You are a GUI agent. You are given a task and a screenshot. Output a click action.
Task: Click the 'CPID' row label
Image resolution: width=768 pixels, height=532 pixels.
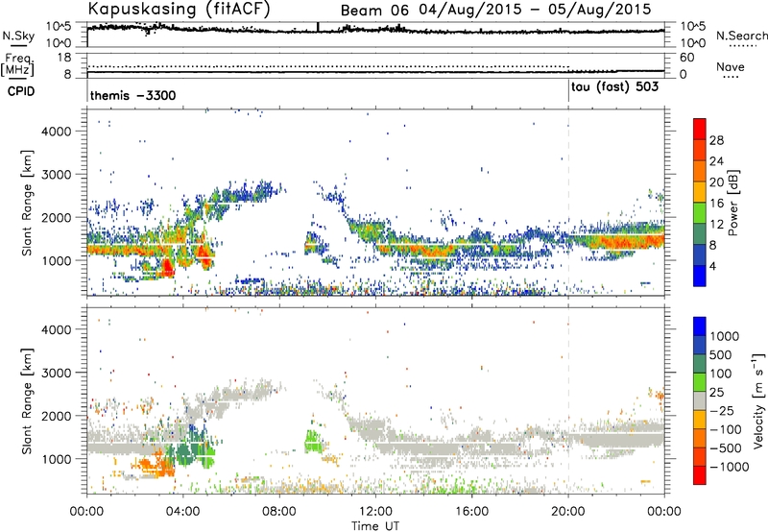tap(21, 91)
